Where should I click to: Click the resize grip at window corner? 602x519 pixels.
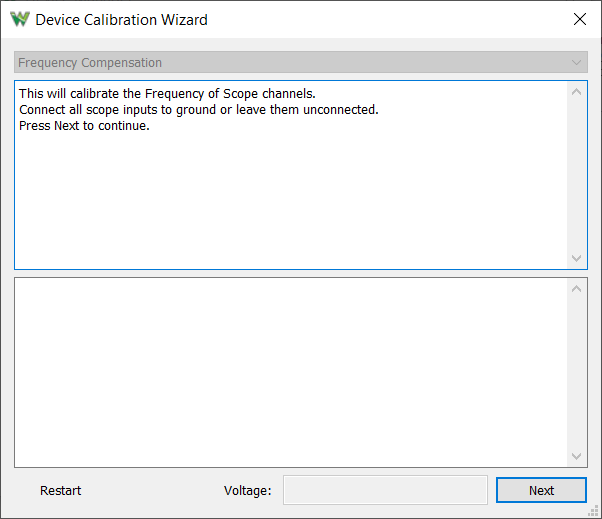tap(593, 511)
